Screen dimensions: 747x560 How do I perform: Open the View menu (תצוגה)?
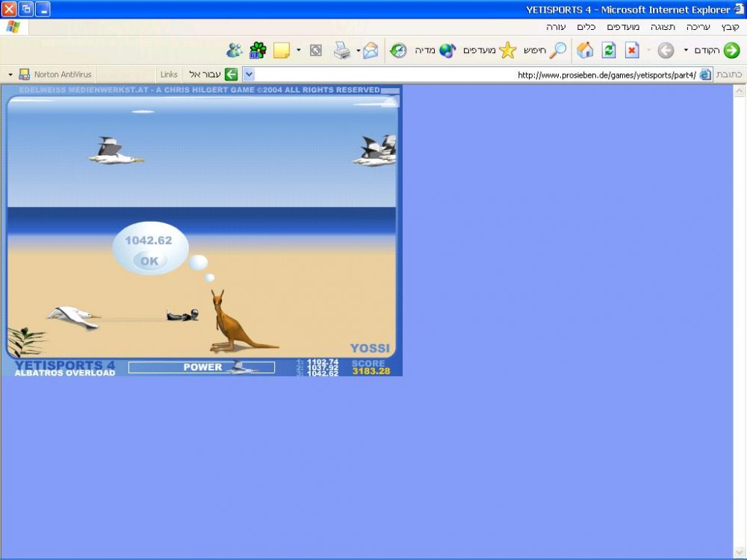click(x=663, y=27)
